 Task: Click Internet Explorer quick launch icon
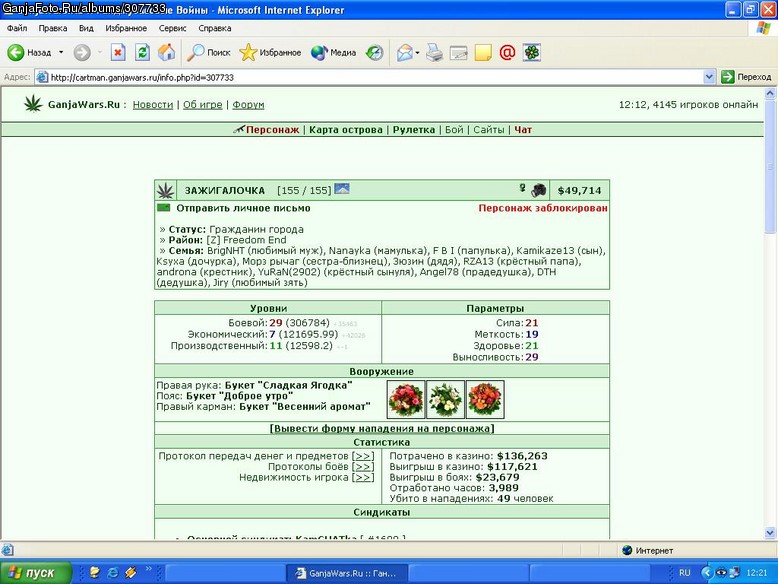(x=113, y=573)
